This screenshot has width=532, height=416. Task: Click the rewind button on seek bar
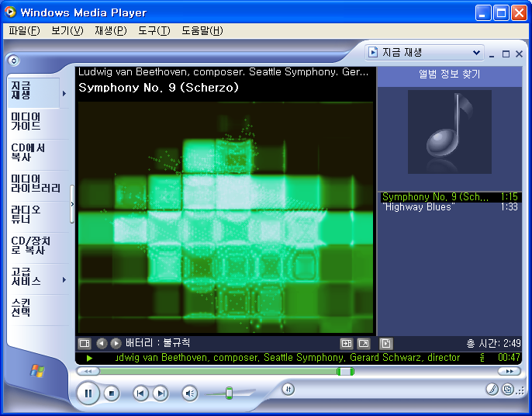tap(88, 371)
